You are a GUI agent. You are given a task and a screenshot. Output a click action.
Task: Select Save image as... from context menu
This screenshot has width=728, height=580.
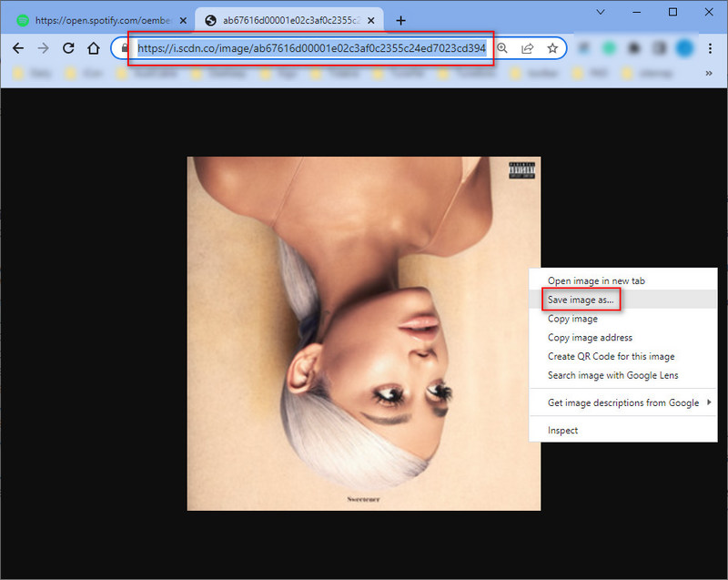click(581, 300)
